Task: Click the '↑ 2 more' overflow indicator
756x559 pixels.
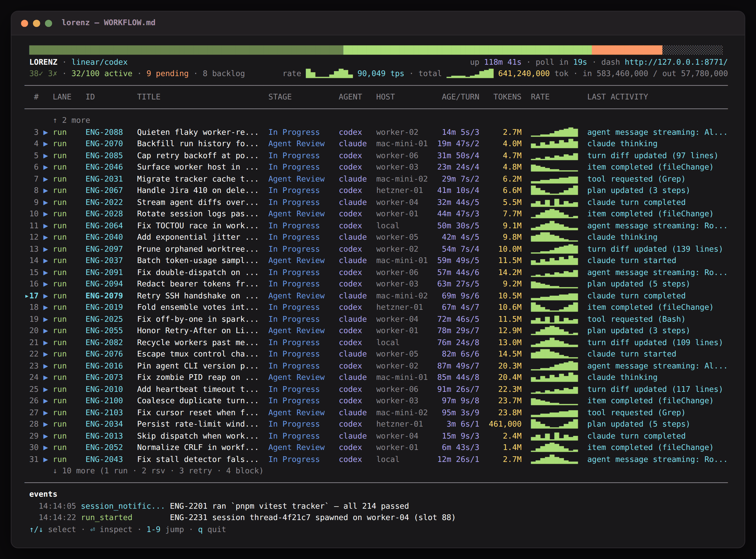Action: coord(71,120)
